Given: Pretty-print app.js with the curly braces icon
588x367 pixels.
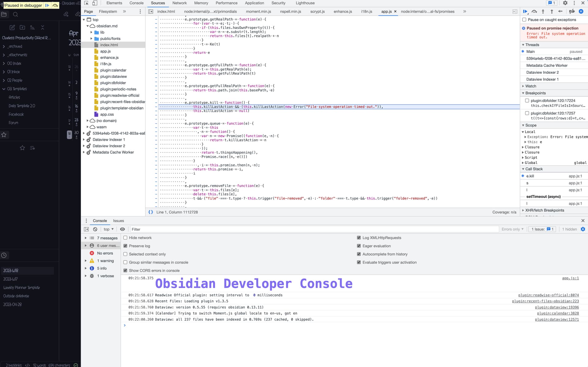Looking at the screenshot, I should pyautogui.click(x=151, y=212).
